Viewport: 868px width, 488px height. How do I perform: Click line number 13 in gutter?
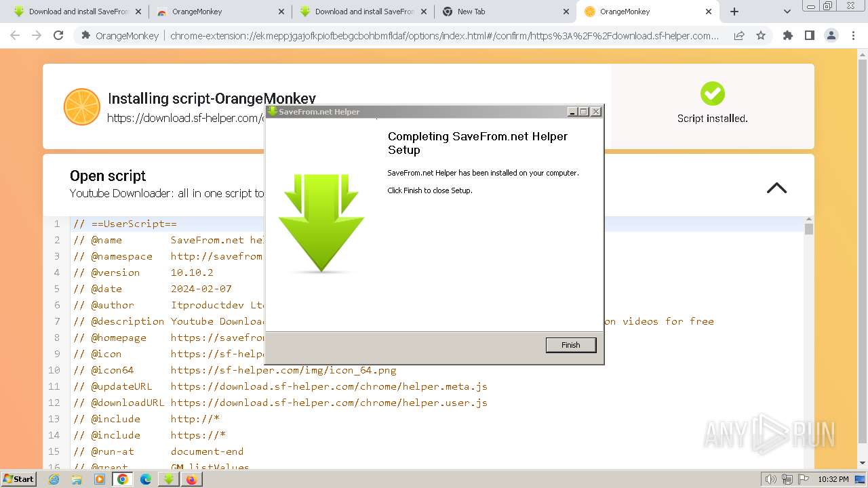click(54, 419)
